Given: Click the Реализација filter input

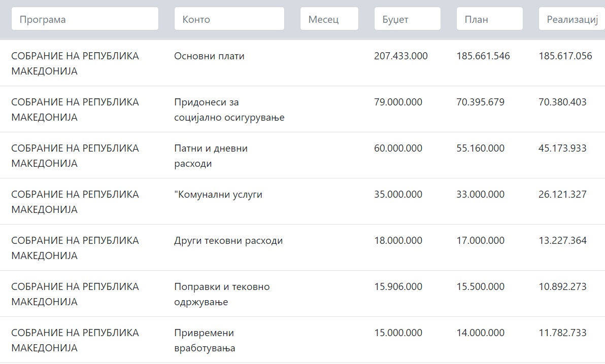Looking at the screenshot, I should [x=572, y=19].
